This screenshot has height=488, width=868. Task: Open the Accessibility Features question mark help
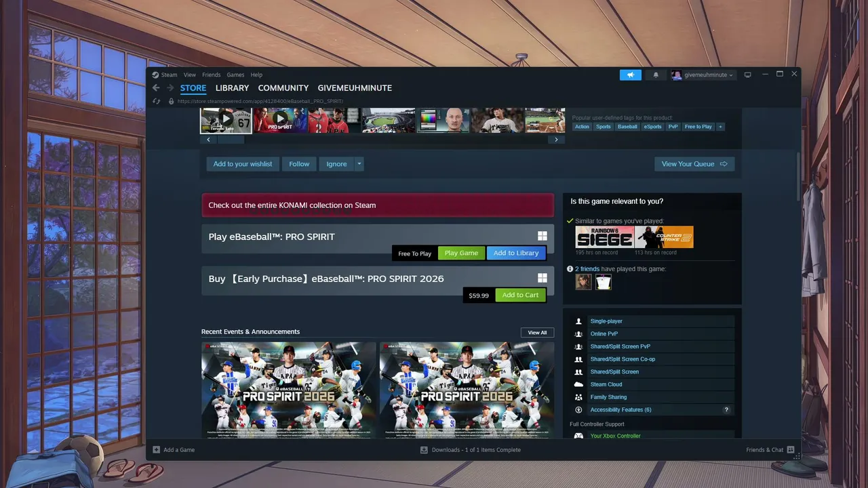[x=726, y=410]
